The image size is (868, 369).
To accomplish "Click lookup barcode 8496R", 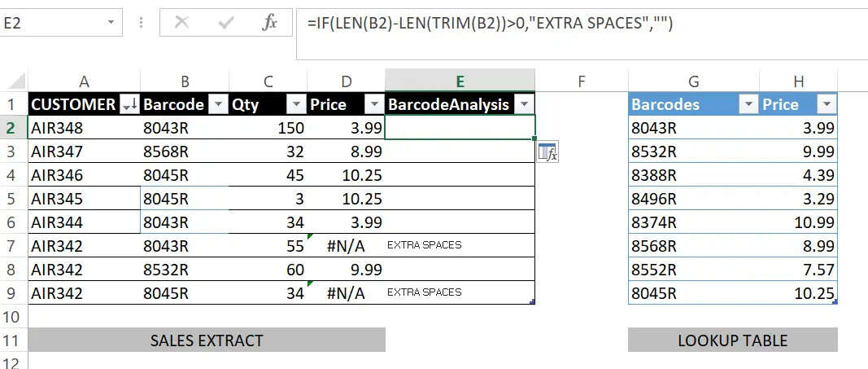I will (694, 199).
